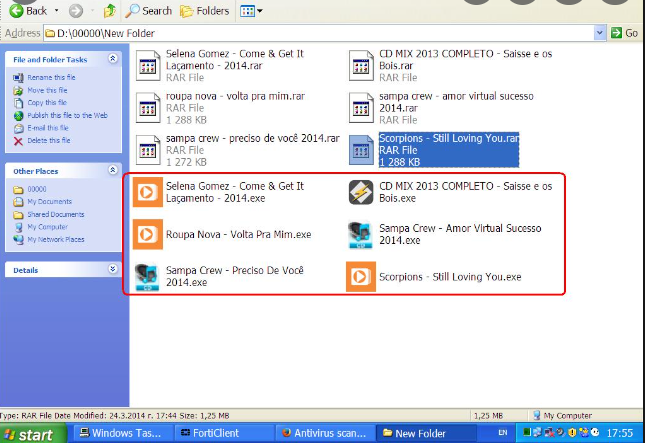This screenshot has width=645, height=443.
Task: Click file name 'Roupa Nova - Volta Pra Mim.exe'
Action: 239,234
